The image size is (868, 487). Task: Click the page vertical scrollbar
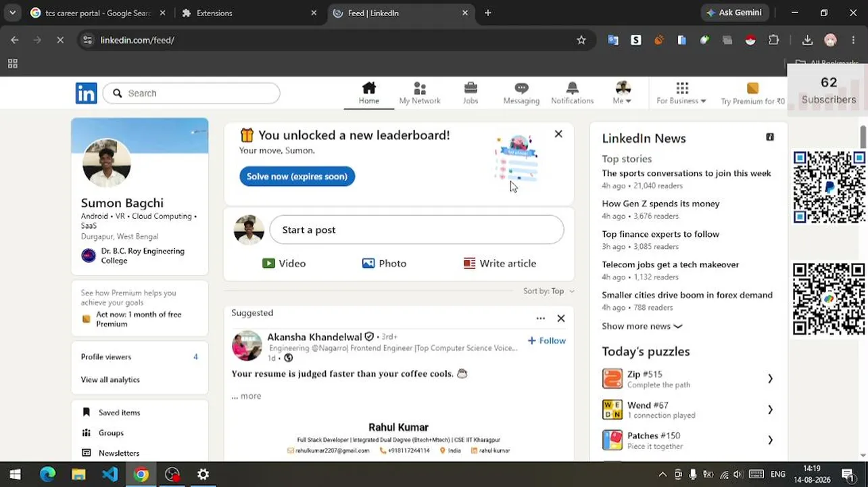pos(863,135)
